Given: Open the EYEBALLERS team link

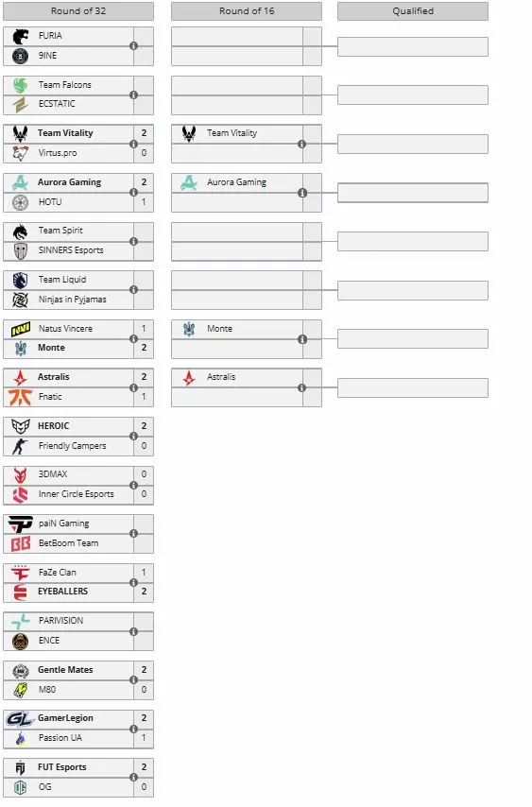Looking at the screenshot, I should click(62, 592).
